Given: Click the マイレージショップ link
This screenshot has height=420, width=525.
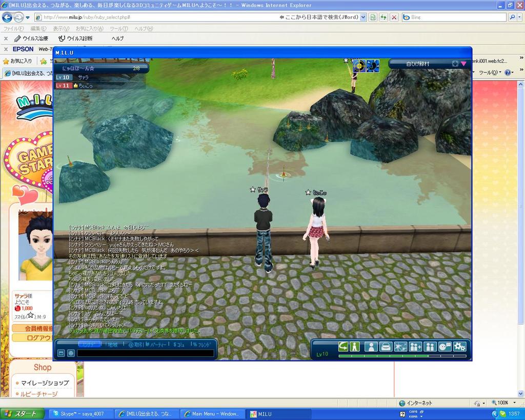Looking at the screenshot, I should pyautogui.click(x=44, y=383).
